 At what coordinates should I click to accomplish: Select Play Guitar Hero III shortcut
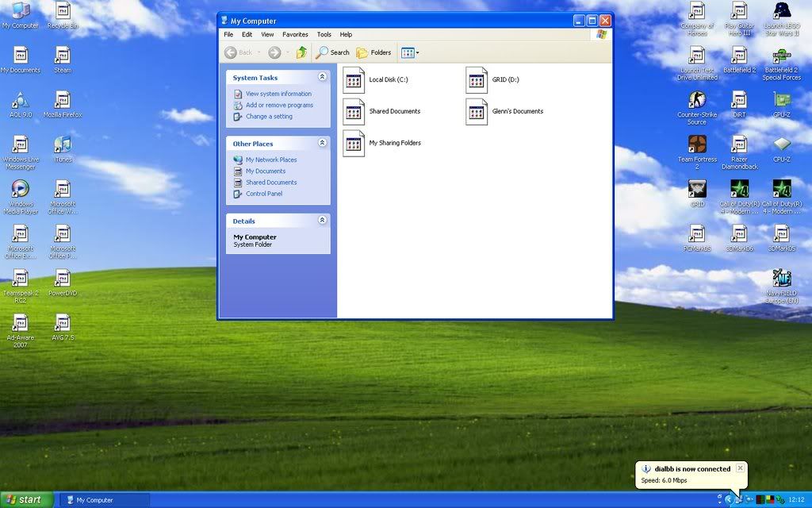click(x=740, y=19)
